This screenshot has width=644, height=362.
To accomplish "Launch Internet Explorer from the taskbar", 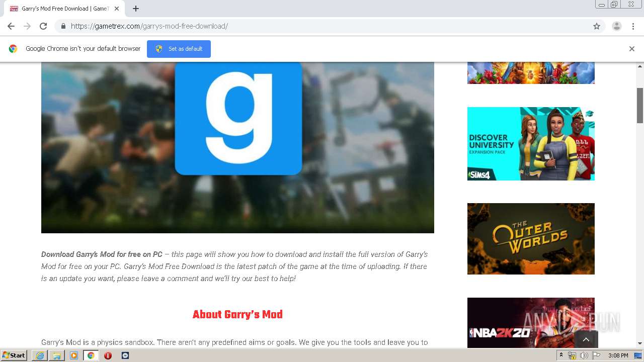I will coord(40,355).
